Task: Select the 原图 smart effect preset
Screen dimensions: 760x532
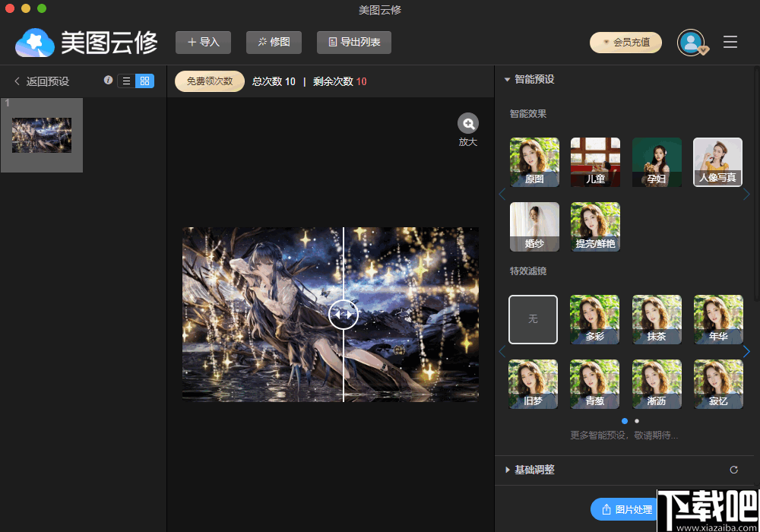Action: point(534,163)
